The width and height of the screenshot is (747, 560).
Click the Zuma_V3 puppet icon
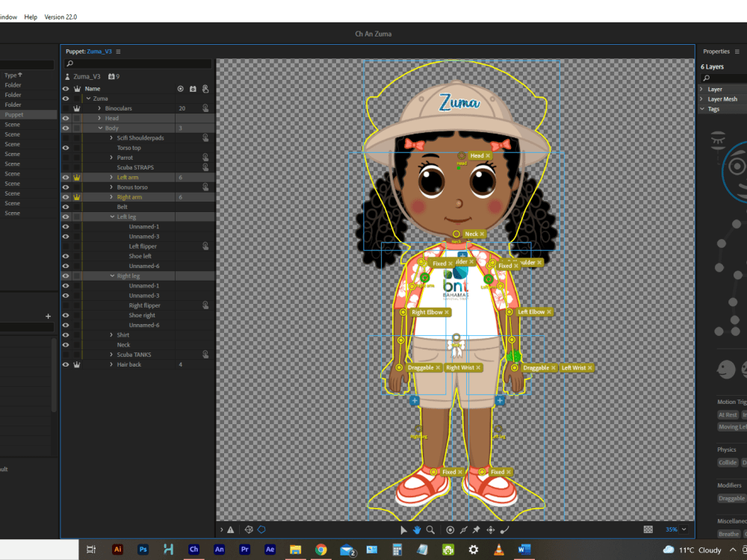[x=67, y=77]
